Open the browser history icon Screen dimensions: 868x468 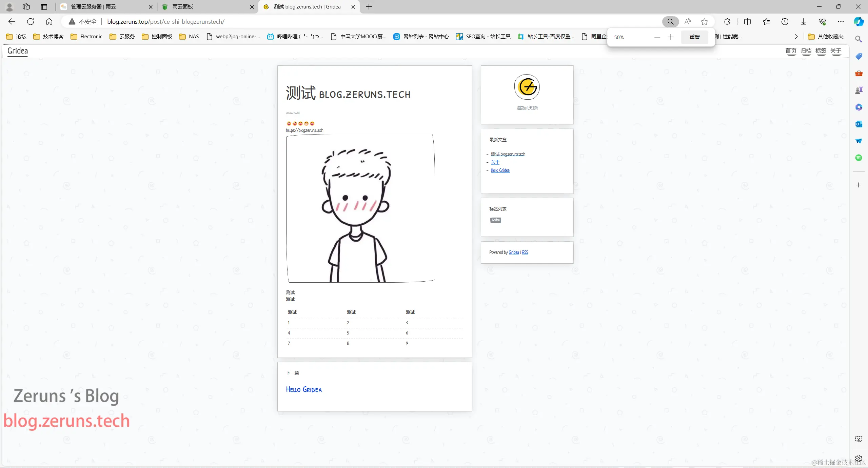[x=785, y=22]
